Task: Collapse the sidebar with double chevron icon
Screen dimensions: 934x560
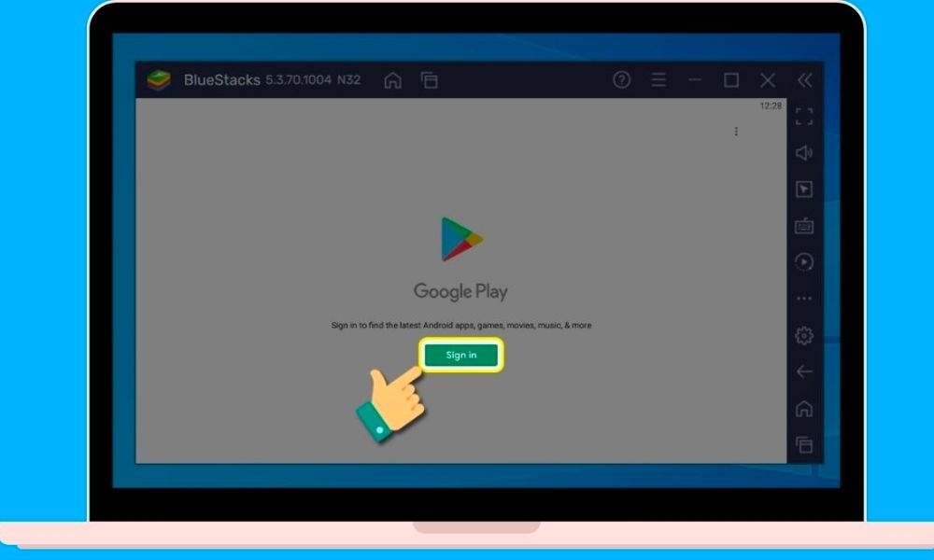Action: click(804, 79)
